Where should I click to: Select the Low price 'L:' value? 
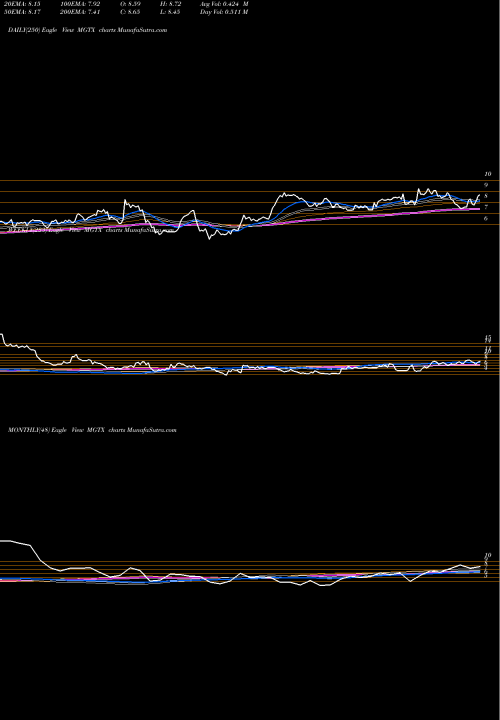pyautogui.click(x=172, y=12)
